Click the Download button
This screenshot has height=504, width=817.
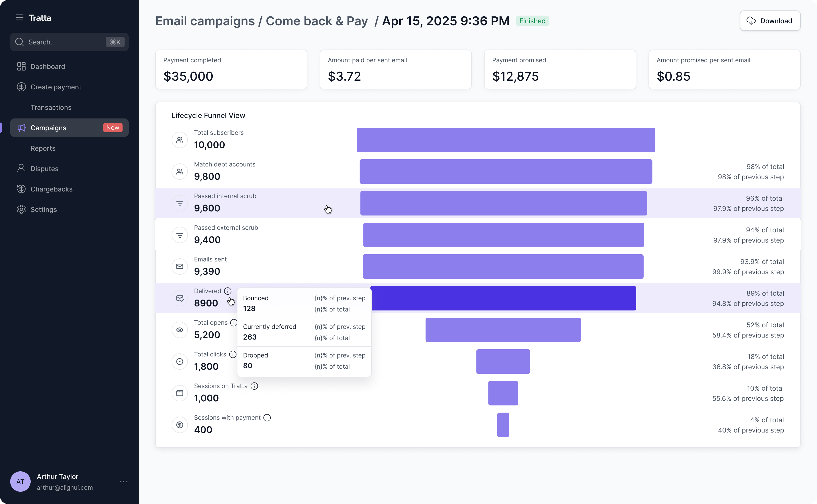point(770,21)
